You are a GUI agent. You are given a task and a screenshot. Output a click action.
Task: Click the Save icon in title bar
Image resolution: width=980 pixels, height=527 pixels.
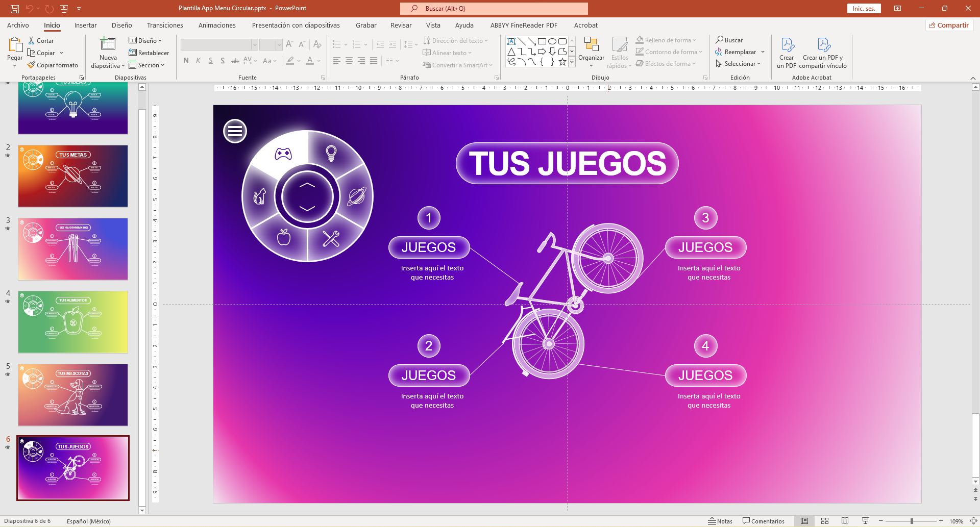[15, 9]
